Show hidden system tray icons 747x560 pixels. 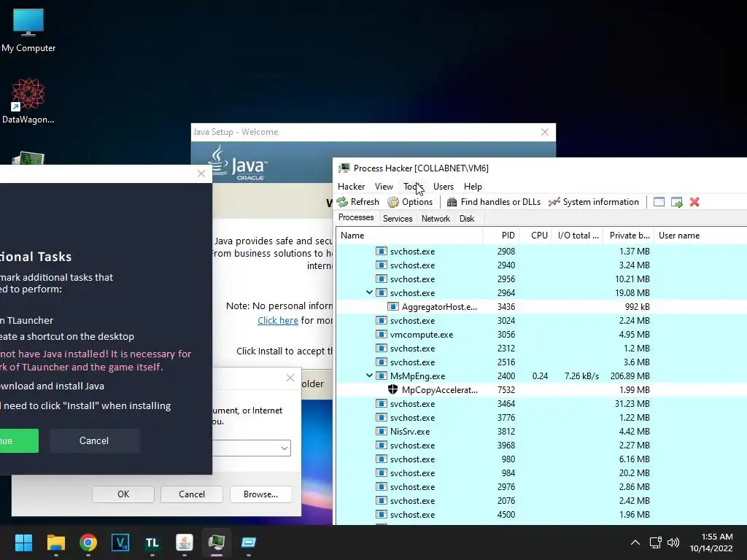pos(635,542)
